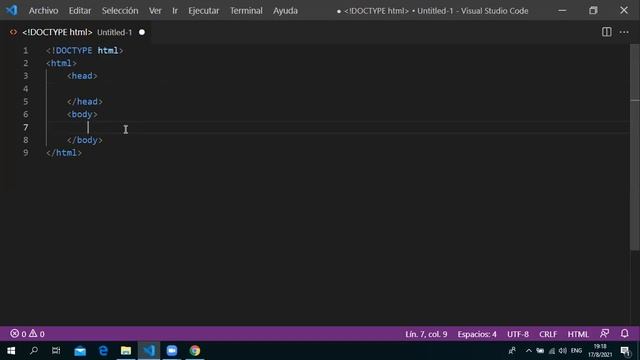Open the Ayuda menu
This screenshot has height=360, width=640.
tap(285, 11)
